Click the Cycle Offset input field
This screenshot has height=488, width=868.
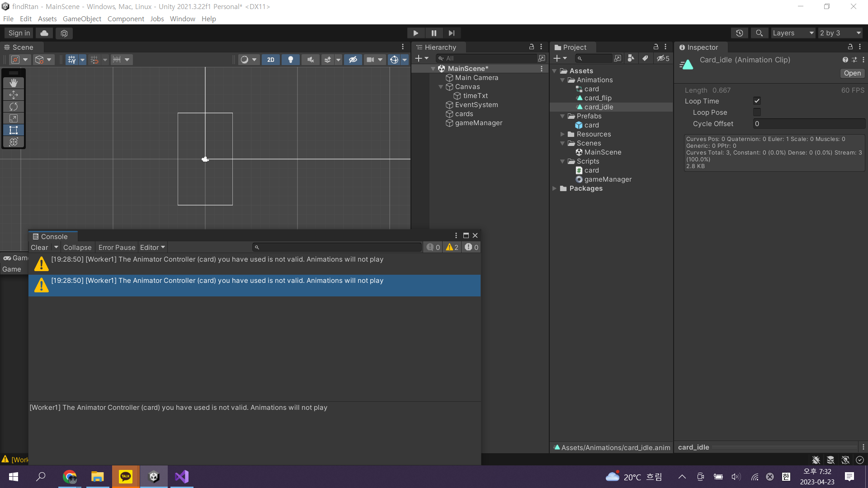809,124
